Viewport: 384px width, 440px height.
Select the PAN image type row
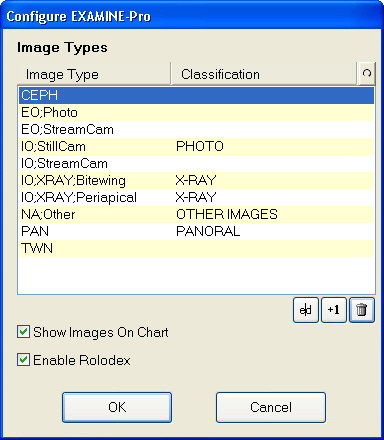(x=196, y=231)
